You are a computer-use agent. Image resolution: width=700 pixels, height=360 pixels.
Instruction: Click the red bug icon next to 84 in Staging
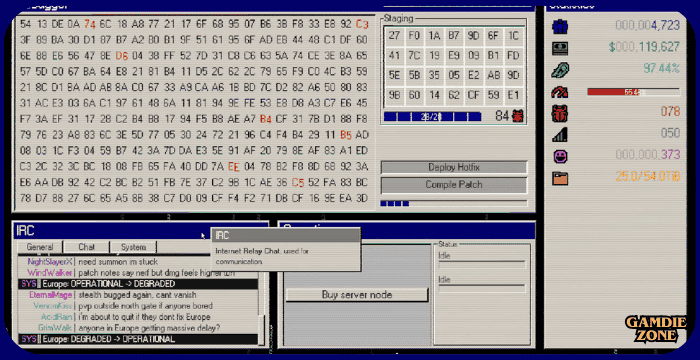(x=518, y=116)
